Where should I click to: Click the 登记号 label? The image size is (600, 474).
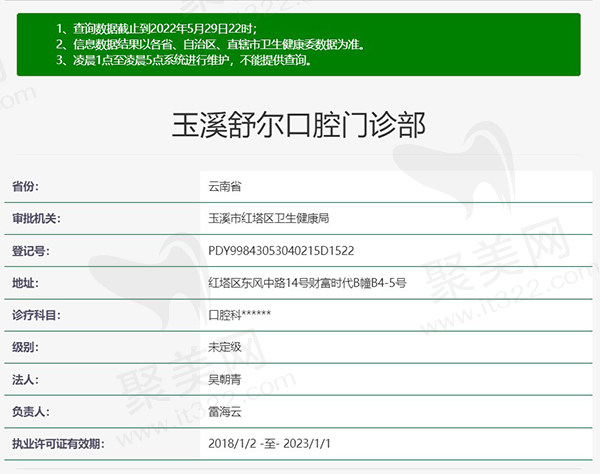[x=31, y=251]
